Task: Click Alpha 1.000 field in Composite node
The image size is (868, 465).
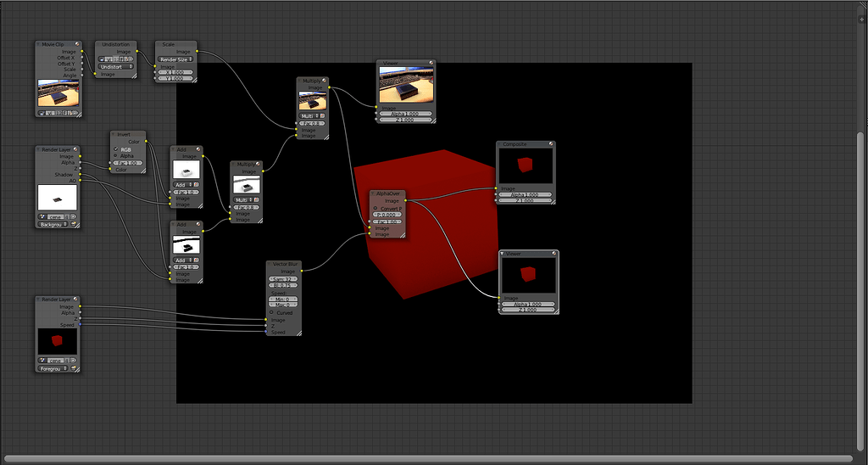Action: 526,194
